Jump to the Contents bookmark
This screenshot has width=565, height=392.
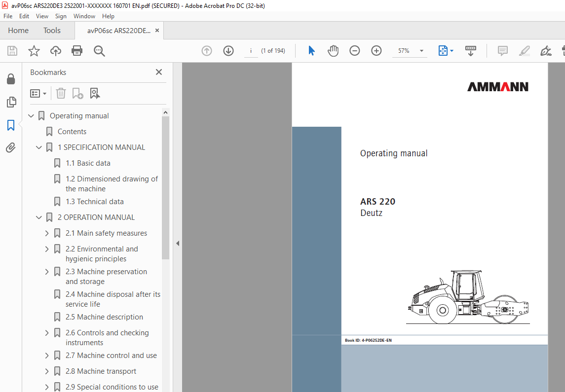(72, 132)
